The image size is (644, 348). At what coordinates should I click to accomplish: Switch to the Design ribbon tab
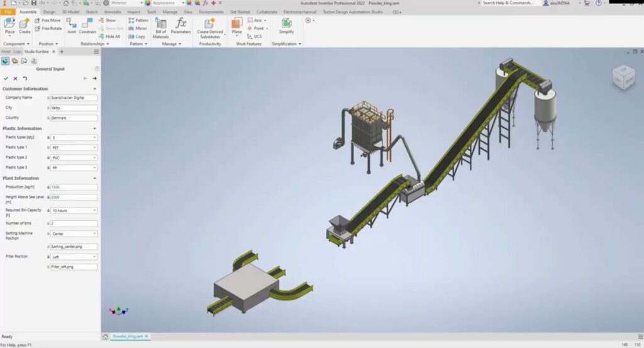coord(49,12)
